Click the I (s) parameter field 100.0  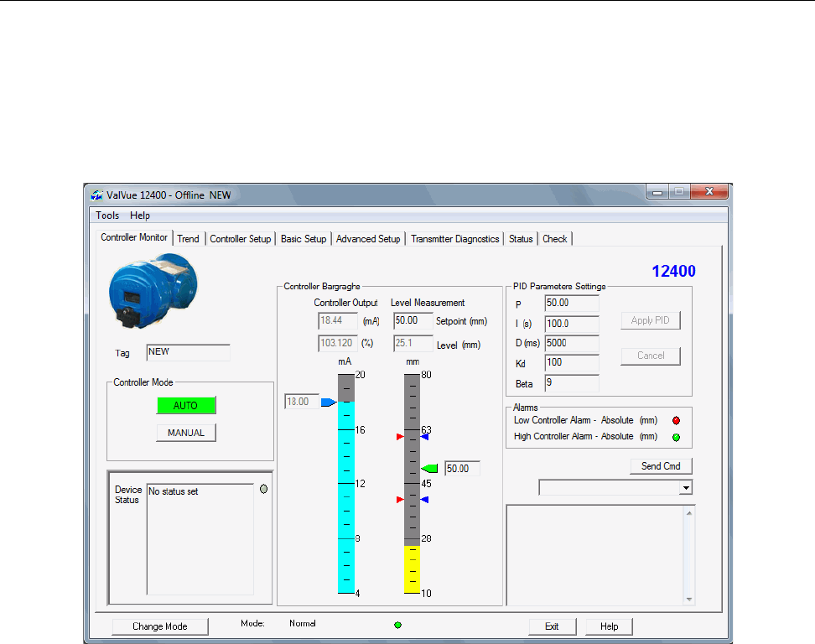pos(572,324)
